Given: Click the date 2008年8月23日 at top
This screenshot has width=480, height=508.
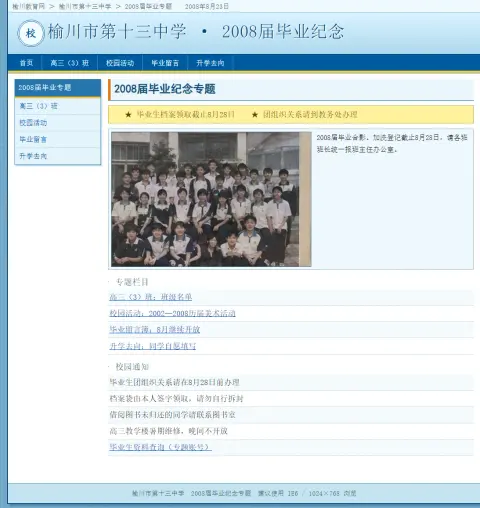Looking at the screenshot, I should (x=207, y=6).
